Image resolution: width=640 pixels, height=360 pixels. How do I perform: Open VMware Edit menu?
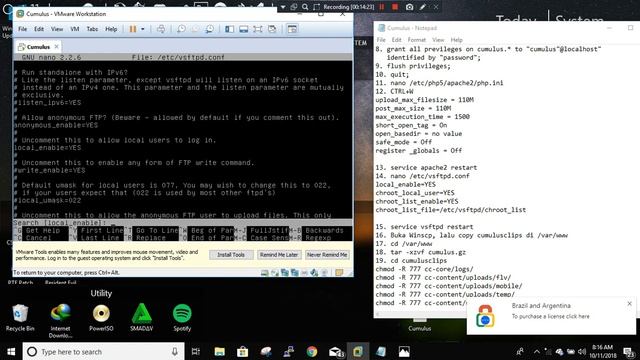click(39, 29)
